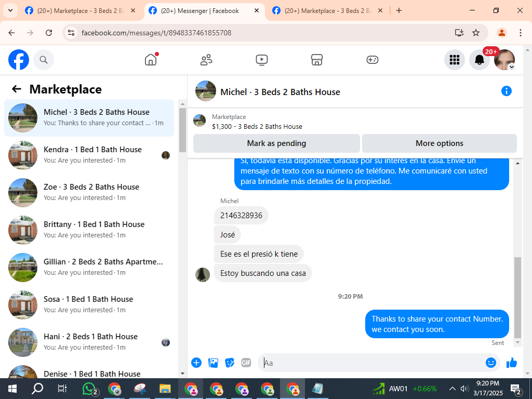The height and width of the screenshot is (399, 532).
Task: Open the account profile picture menu
Action: click(x=504, y=60)
